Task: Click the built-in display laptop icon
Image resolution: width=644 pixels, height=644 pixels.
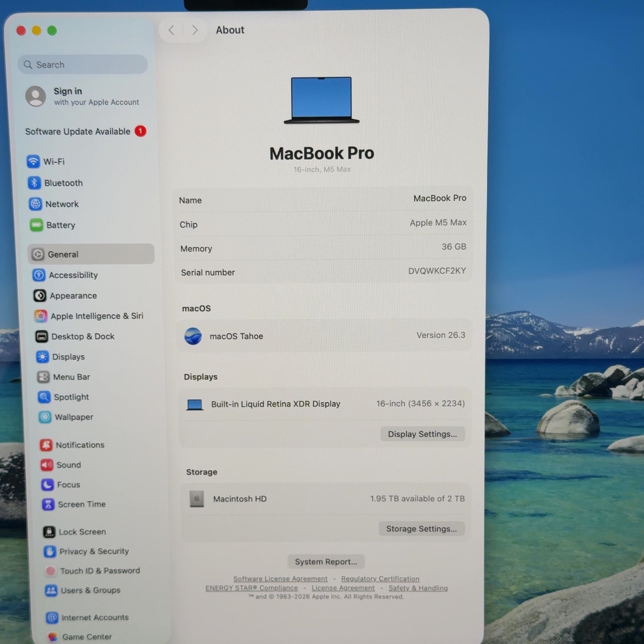Action: pyautogui.click(x=194, y=404)
